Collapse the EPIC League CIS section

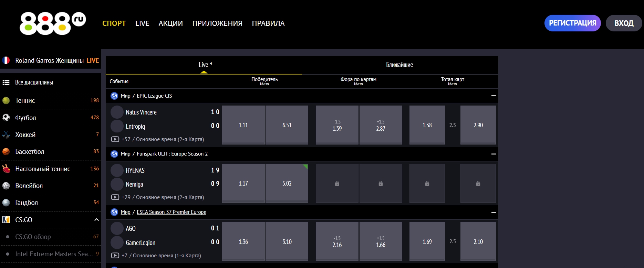pyautogui.click(x=493, y=96)
